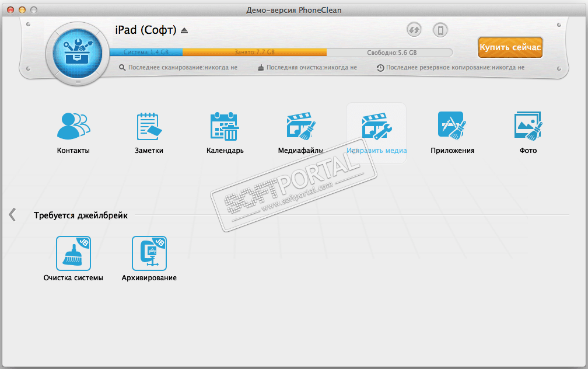This screenshot has width=588, height=369.
Task: Click the phone device icon button
Action: point(440,30)
